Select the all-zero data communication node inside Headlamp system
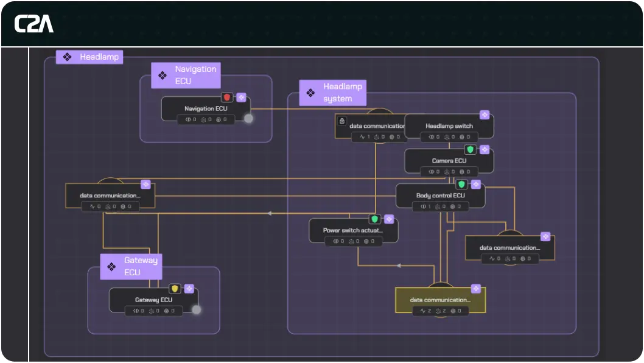The width and height of the screenshot is (644, 363). point(509,248)
